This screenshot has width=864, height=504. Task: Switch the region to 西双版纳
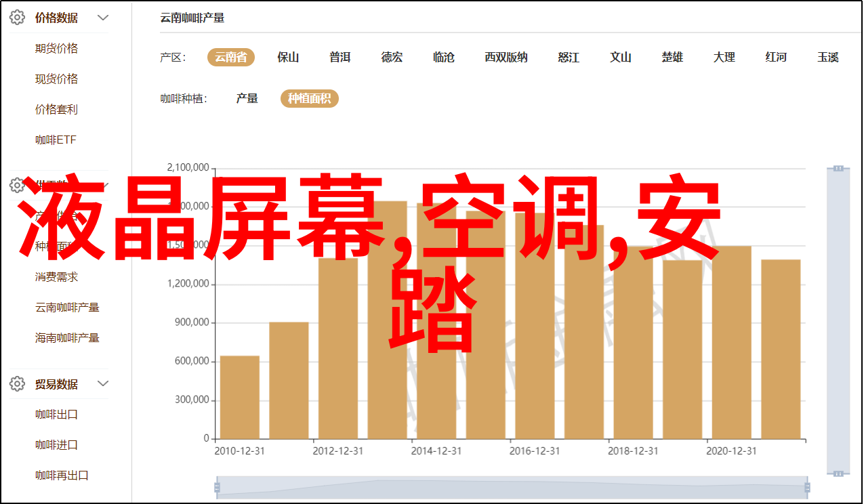[x=506, y=58]
